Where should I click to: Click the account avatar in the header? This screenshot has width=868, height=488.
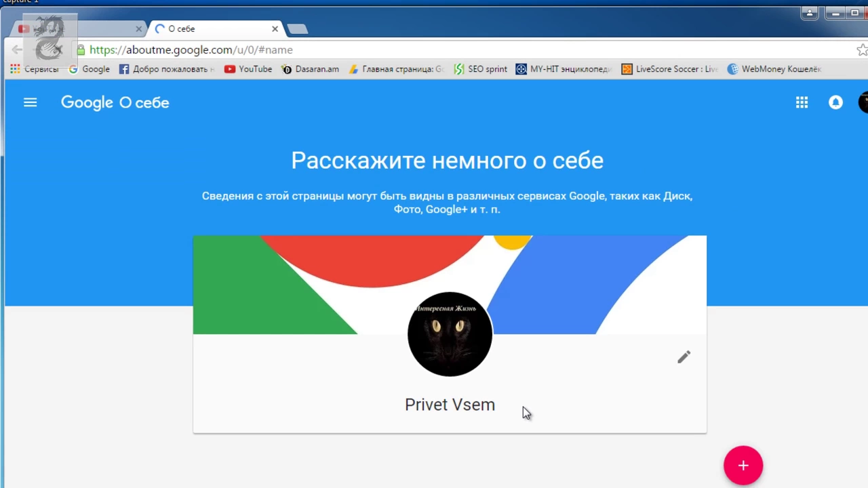tap(863, 102)
